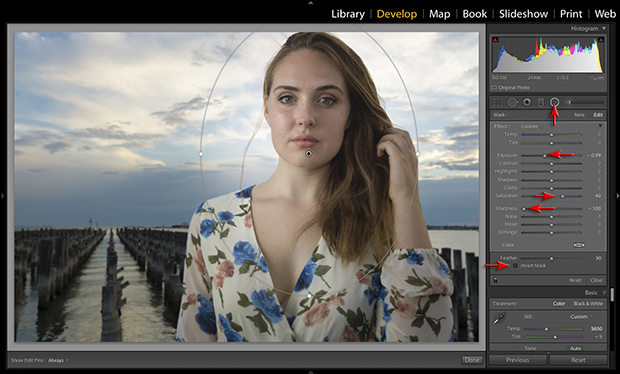
Task: Click the Auto tone button
Action: pyautogui.click(x=575, y=348)
